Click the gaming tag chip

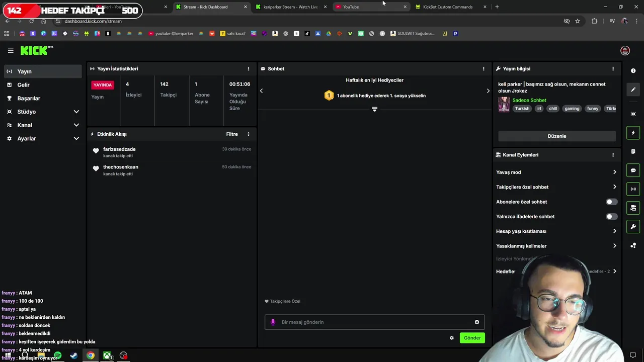tap(572, 109)
